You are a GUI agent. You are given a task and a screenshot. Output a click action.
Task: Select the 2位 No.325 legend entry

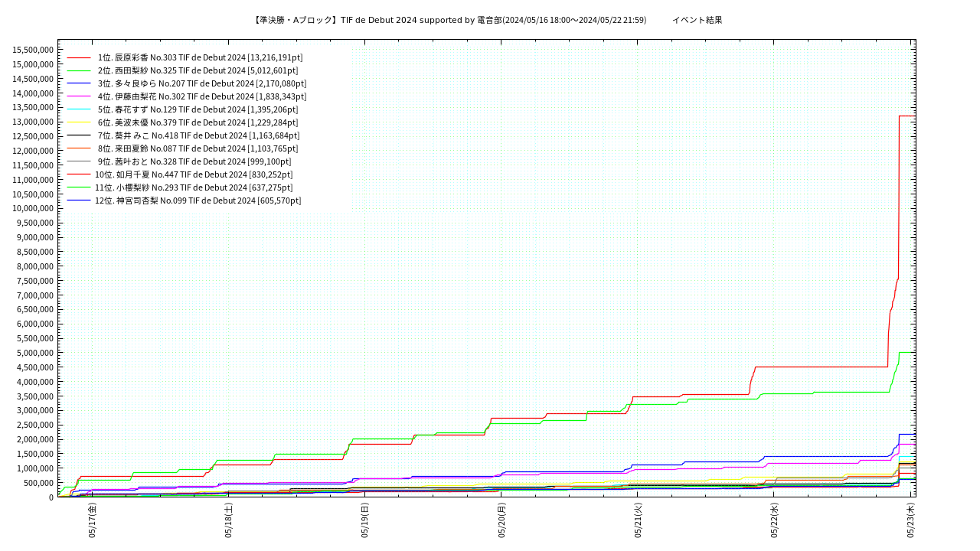(198, 70)
